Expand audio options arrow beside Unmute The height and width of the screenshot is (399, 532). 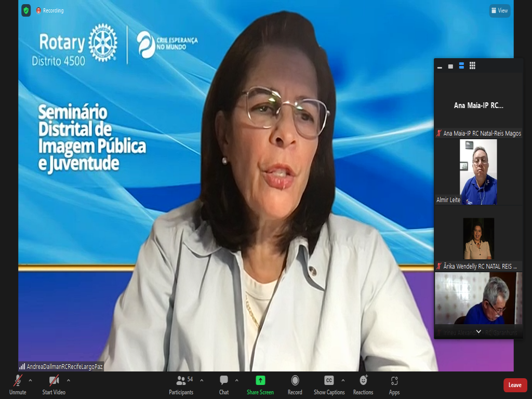(x=30, y=380)
